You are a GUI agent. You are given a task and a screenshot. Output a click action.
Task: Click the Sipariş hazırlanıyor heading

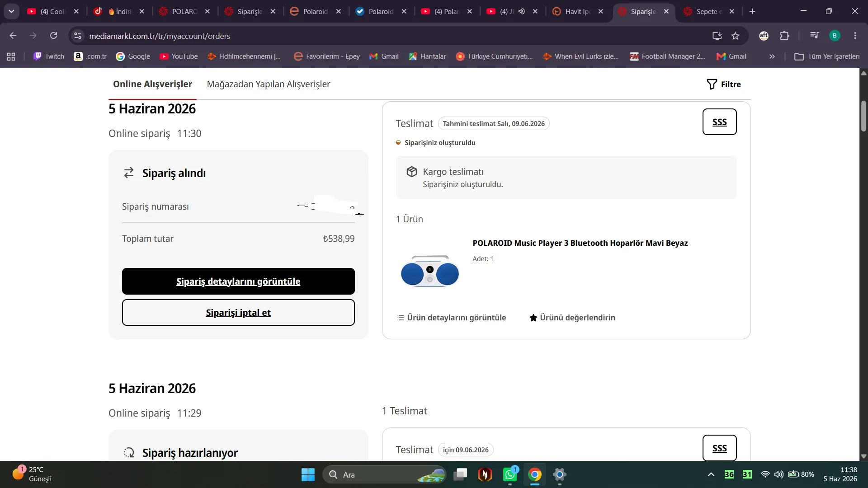click(190, 453)
